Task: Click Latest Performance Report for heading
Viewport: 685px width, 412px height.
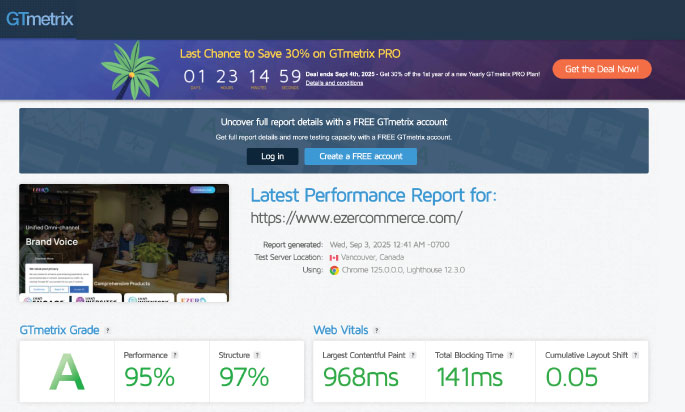Action: point(374,195)
